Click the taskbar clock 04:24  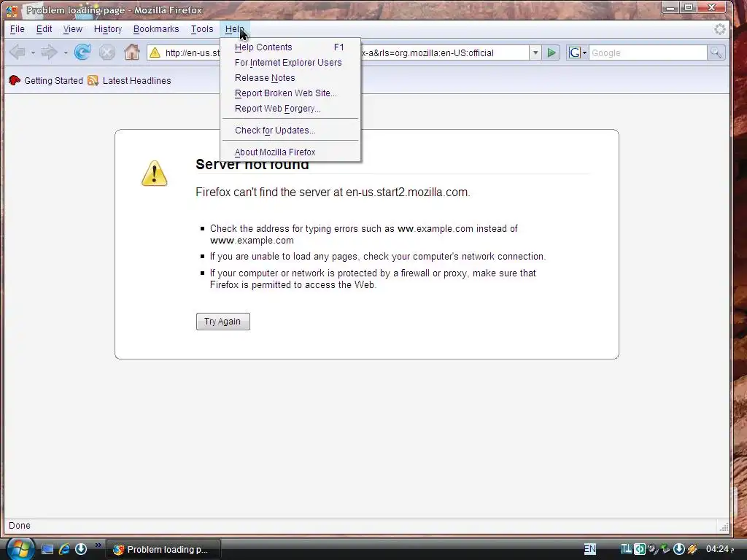pyautogui.click(x=717, y=549)
